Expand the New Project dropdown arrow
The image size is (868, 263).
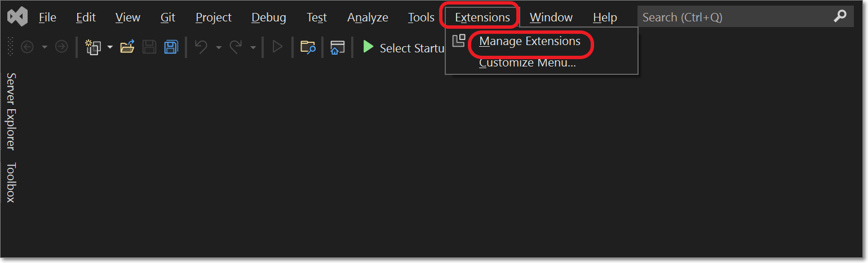pyautogui.click(x=110, y=48)
